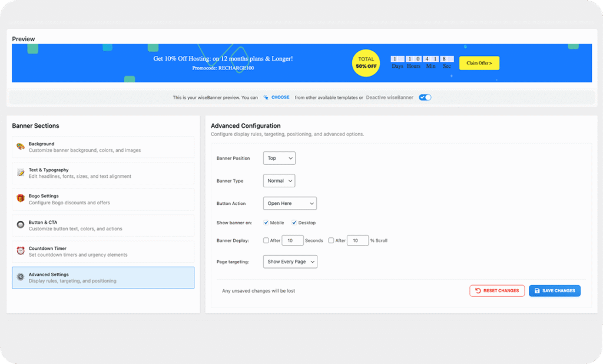Click the Button & CTA round icon

(x=21, y=225)
